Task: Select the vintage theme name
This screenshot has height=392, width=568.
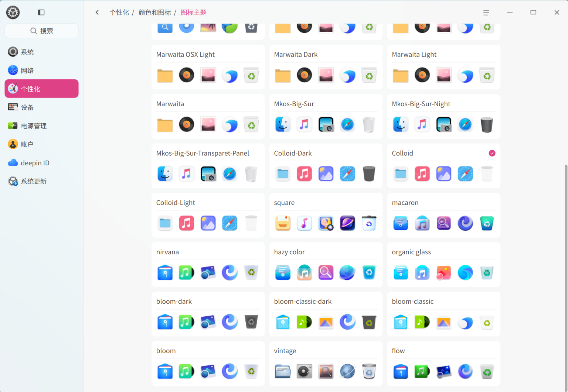Action: coord(285,351)
